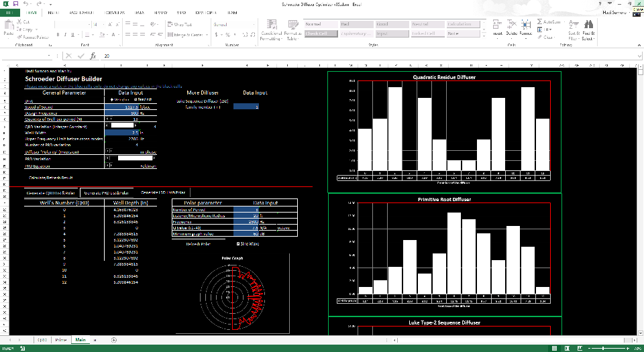
Task: Click the Percent Style button
Action: point(228,35)
